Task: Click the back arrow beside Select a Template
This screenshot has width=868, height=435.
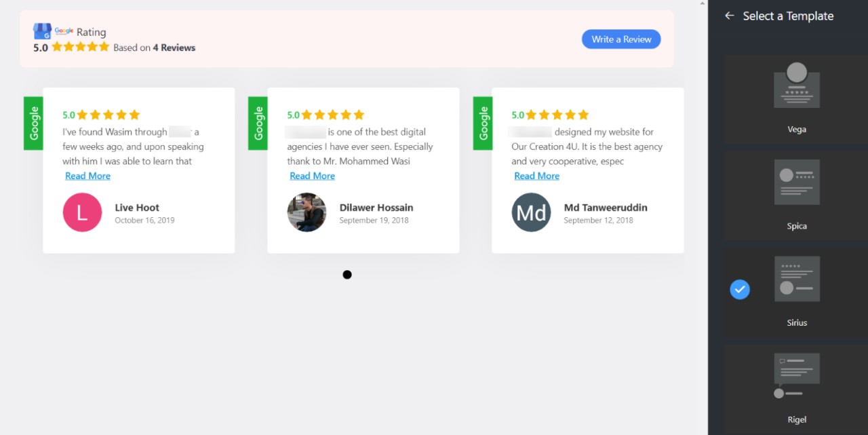Action: click(x=728, y=15)
